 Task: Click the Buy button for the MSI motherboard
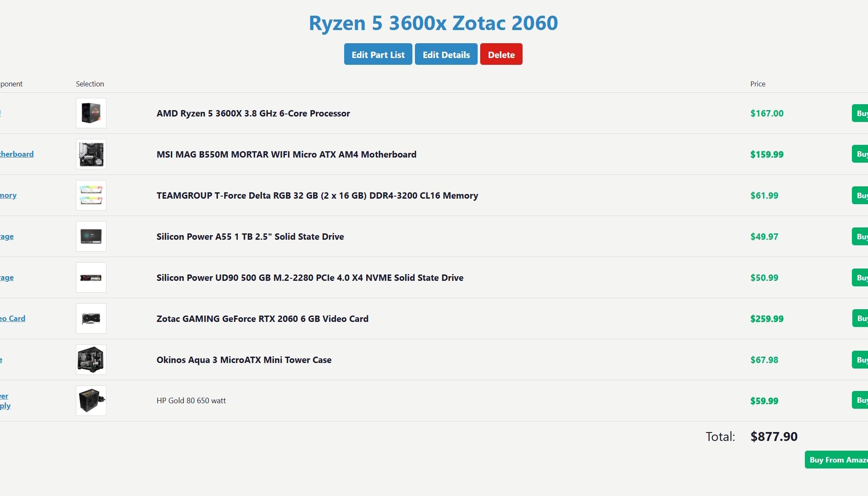point(860,154)
